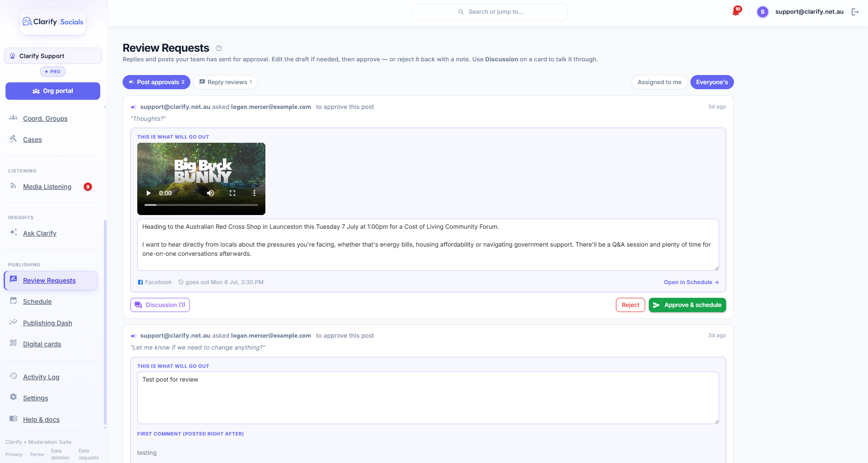Click the Settings gear icon
Screen dimensions: 868x463
(x=13, y=397)
